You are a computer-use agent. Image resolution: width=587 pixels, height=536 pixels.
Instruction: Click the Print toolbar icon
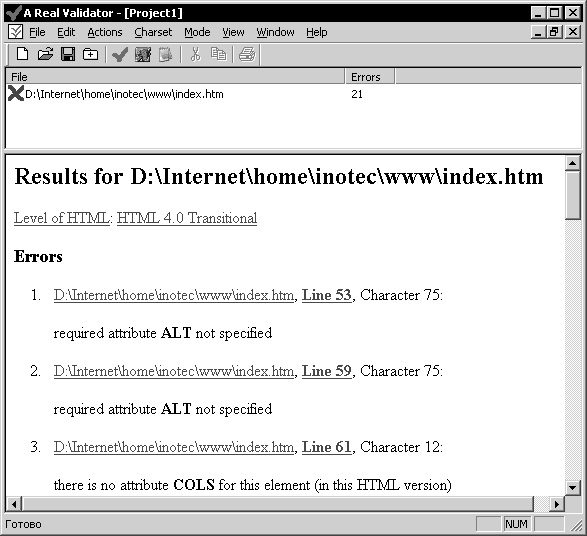click(247, 55)
